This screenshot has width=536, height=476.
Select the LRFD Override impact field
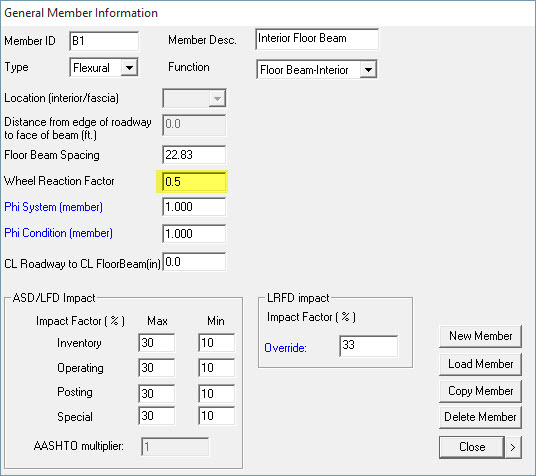tap(368, 346)
